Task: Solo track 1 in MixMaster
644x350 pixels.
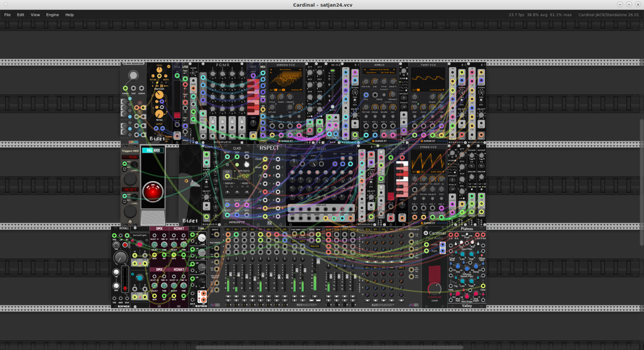Action: pos(228,300)
